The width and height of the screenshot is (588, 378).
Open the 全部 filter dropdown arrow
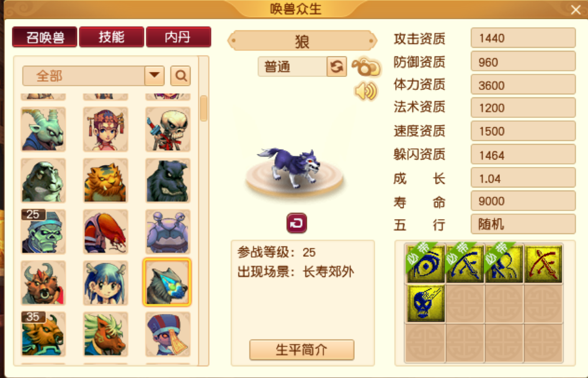(154, 76)
